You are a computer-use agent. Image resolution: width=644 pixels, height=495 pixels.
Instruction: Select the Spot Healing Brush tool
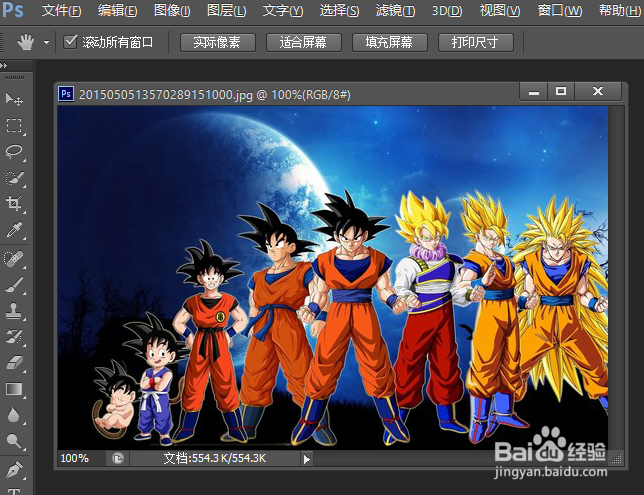click(14, 259)
